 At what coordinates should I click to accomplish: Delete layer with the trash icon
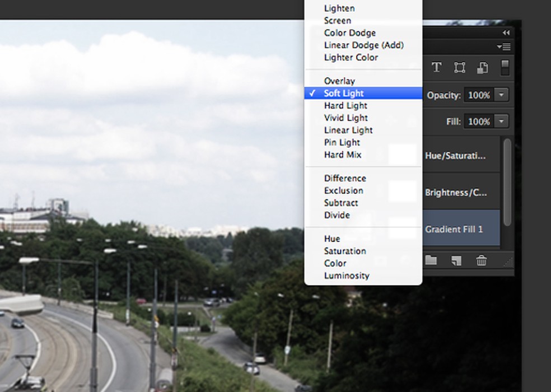tap(482, 260)
